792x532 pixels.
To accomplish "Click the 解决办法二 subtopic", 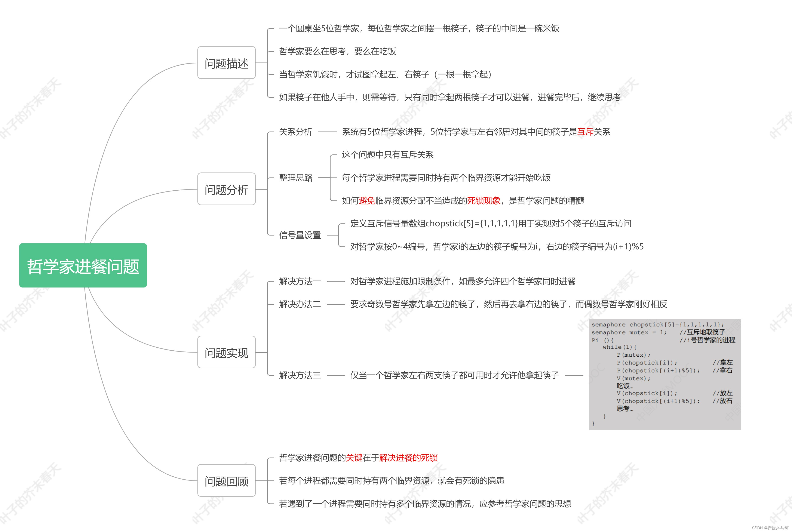I will pyautogui.click(x=300, y=304).
